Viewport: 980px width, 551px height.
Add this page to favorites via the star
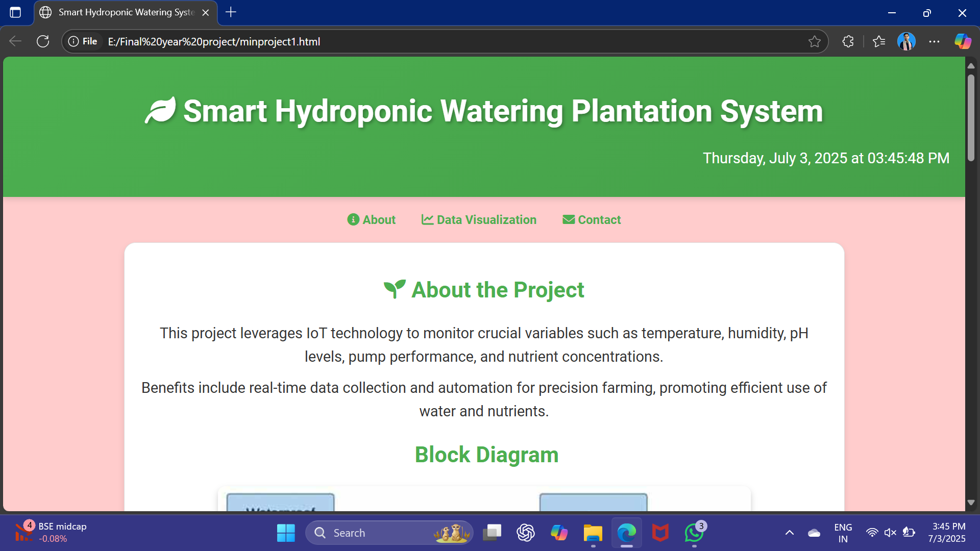(x=814, y=41)
